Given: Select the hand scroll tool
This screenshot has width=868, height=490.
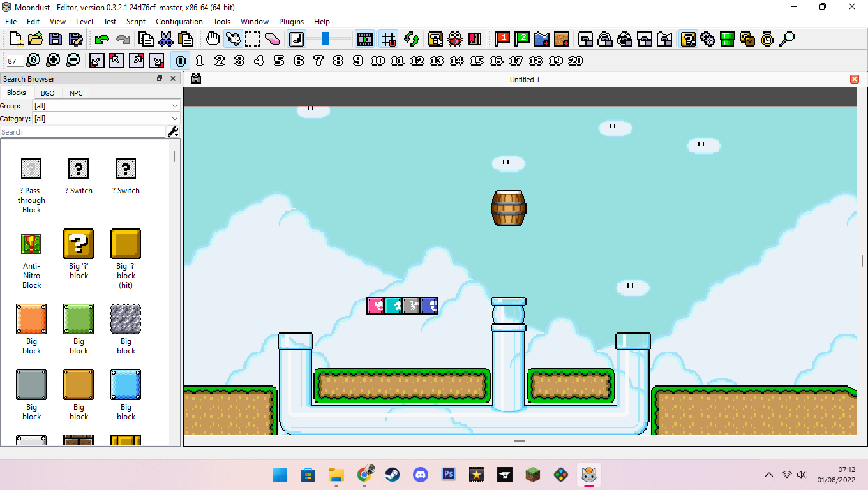Looking at the screenshot, I should point(213,40).
